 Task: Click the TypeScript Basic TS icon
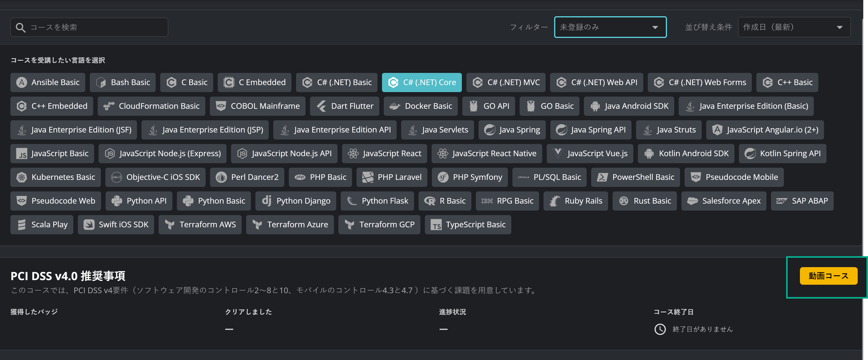point(436,225)
